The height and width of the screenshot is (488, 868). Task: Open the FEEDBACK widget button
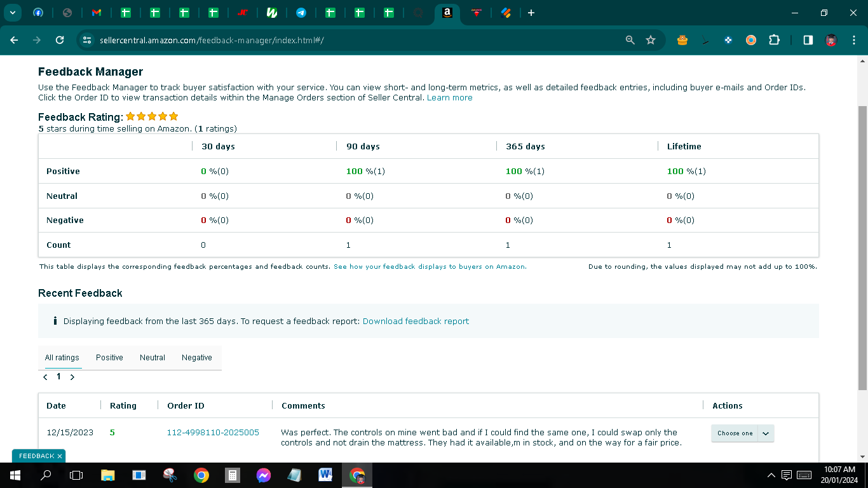coord(36,456)
